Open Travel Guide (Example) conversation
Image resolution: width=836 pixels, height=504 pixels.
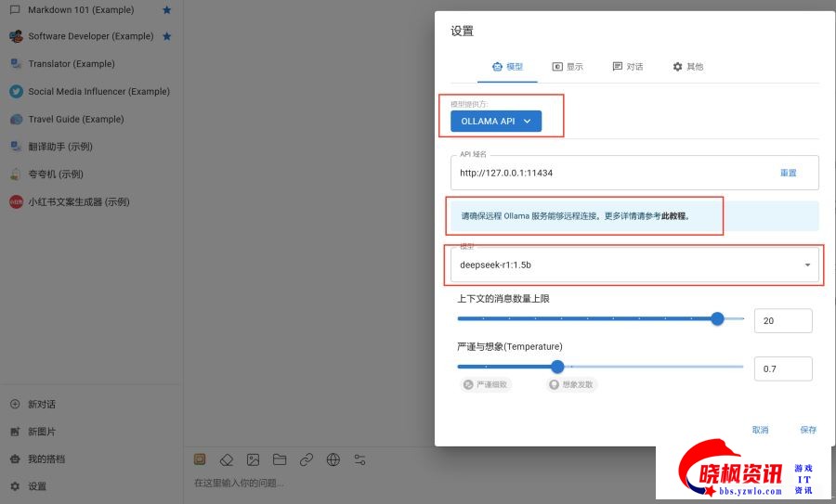pyautogui.click(x=76, y=119)
